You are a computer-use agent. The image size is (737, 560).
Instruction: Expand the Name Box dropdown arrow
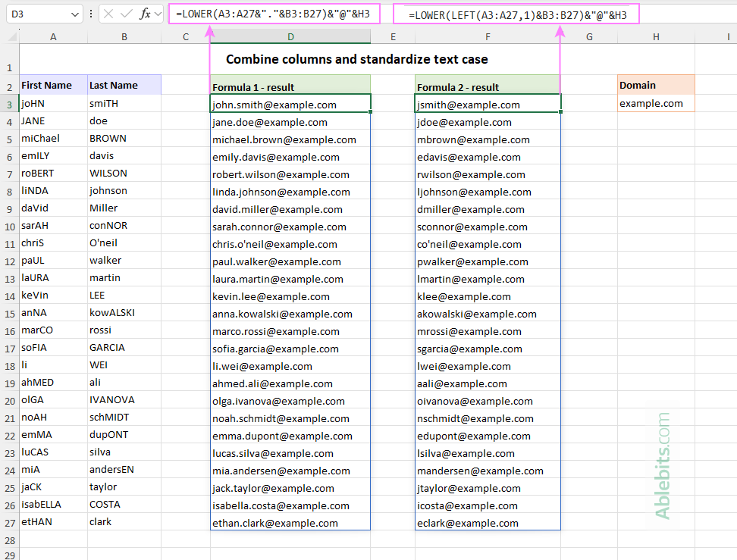74,14
